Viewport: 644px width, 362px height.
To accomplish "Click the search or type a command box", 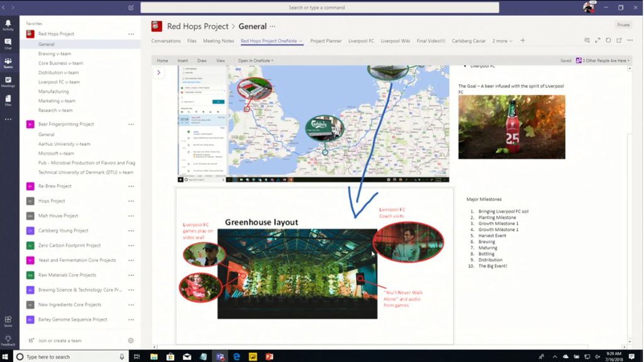I will click(319, 8).
